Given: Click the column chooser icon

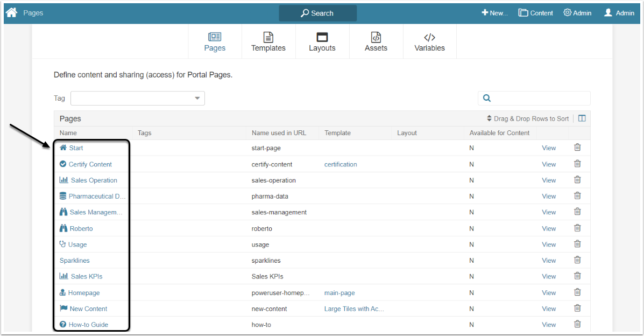Looking at the screenshot, I should click(x=582, y=118).
